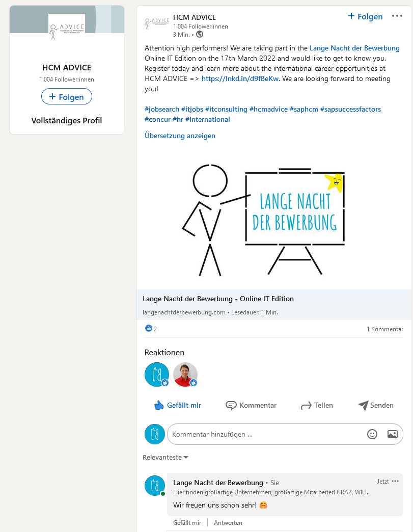Click the blue like reaction count icon
The width and height of the screenshot is (413, 532).
tap(149, 329)
